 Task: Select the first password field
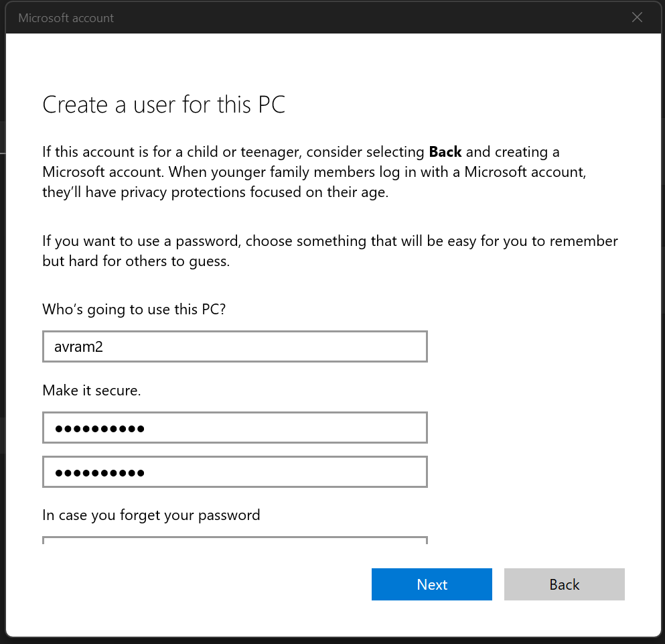pos(234,428)
